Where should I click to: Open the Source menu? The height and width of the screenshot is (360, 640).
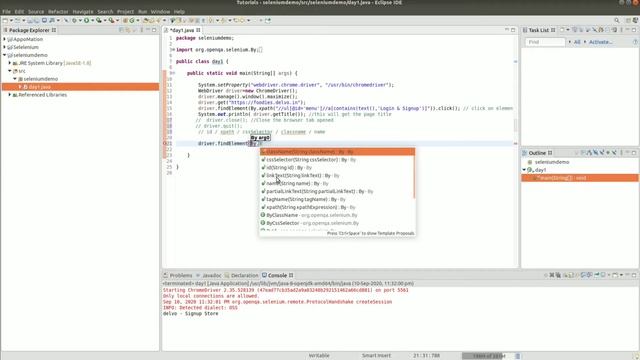pyautogui.click(x=36, y=11)
